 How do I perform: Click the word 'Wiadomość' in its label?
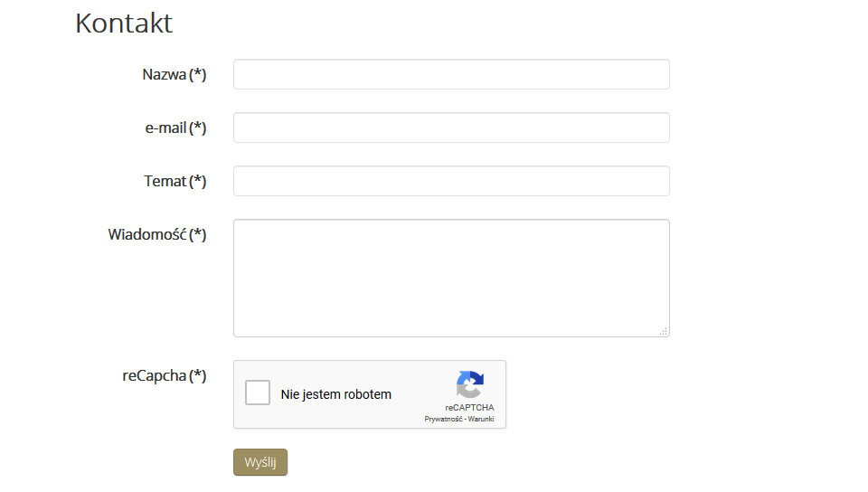click(147, 234)
